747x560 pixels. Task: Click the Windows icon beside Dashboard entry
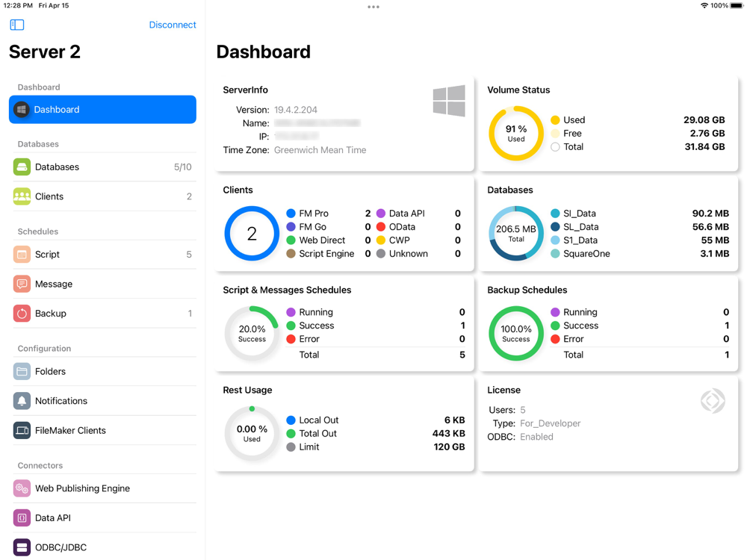(x=22, y=110)
